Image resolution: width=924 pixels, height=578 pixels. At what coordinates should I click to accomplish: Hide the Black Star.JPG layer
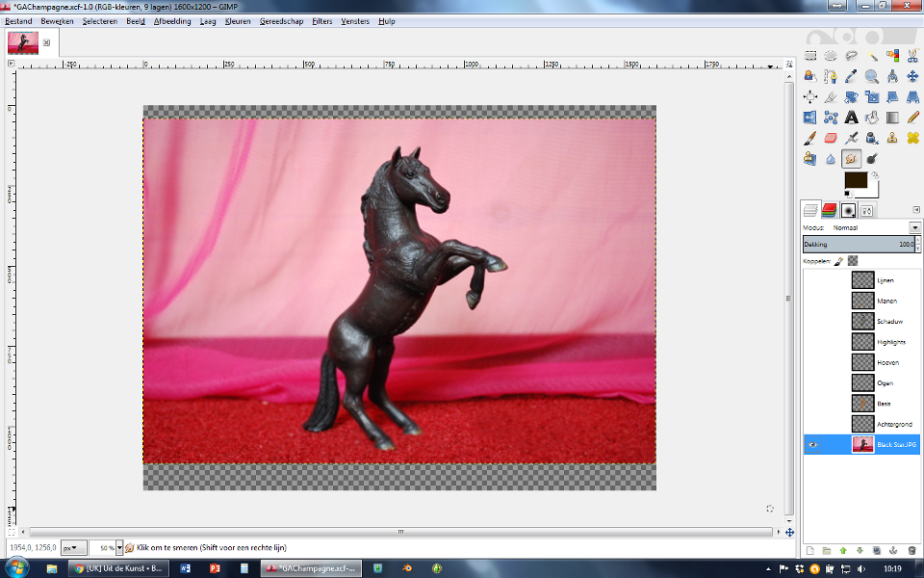click(x=814, y=445)
